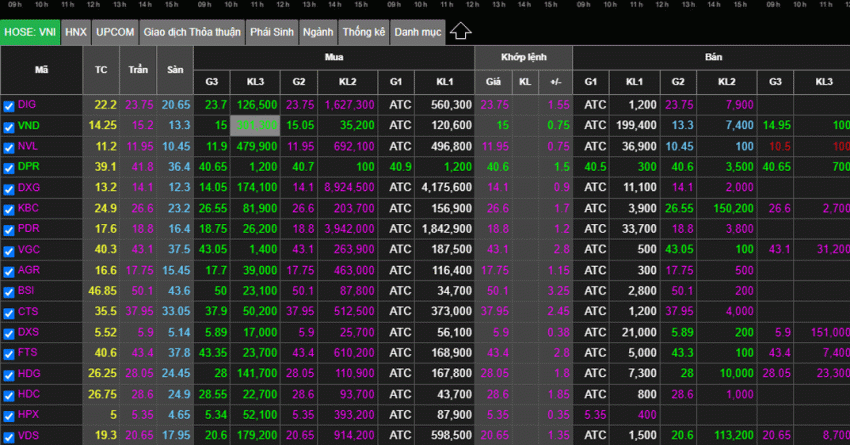Click VND sell volume 199,400
This screenshot has width=850, height=445.
(x=636, y=126)
